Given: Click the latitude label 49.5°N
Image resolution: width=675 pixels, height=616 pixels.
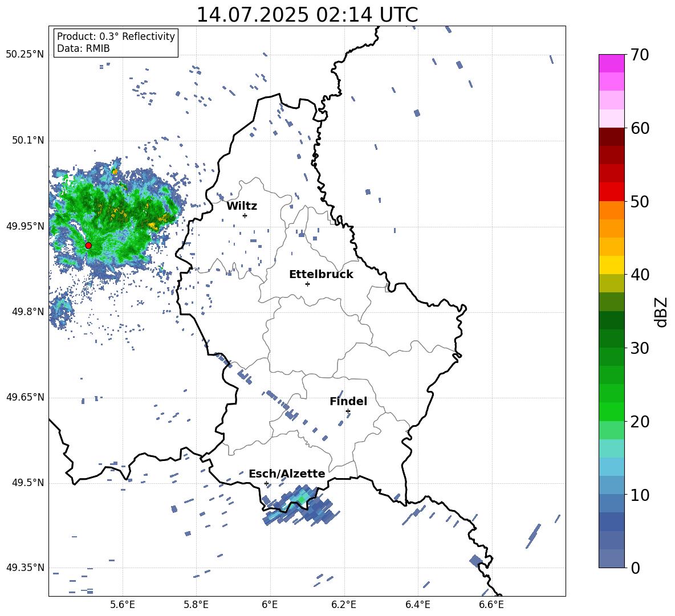Looking at the screenshot, I should [28, 483].
